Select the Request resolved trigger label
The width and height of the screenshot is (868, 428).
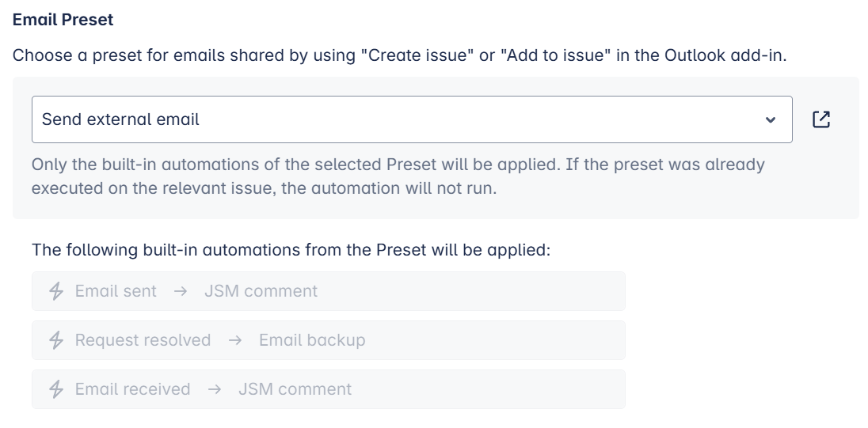(143, 340)
